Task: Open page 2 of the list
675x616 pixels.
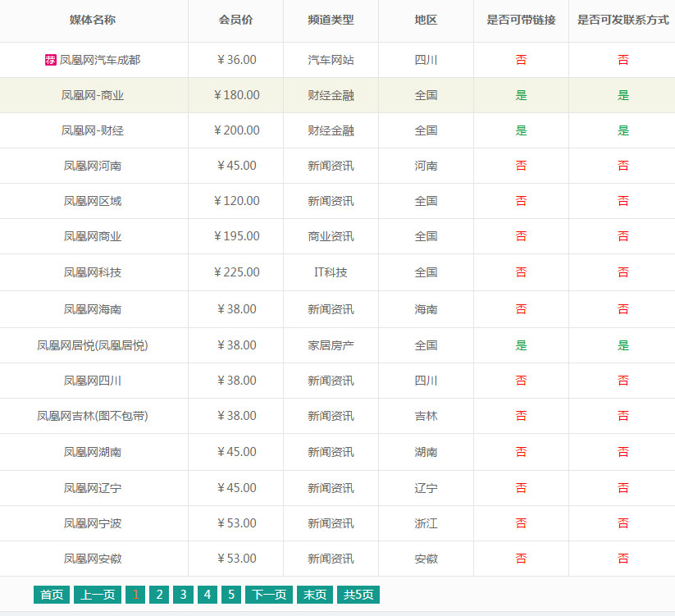Action: (x=159, y=595)
